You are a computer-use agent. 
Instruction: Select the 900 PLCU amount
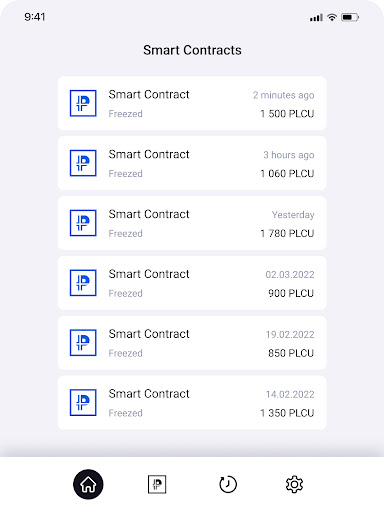pyautogui.click(x=291, y=293)
